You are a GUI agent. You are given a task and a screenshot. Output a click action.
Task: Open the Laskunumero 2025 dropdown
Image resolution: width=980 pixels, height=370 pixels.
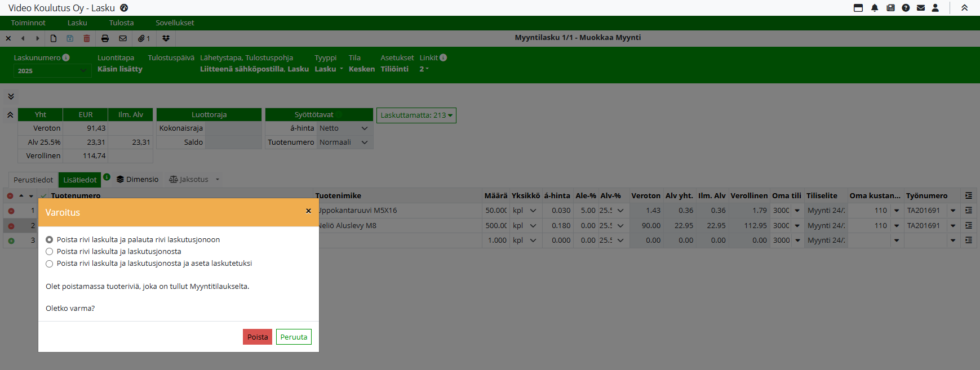(52, 71)
